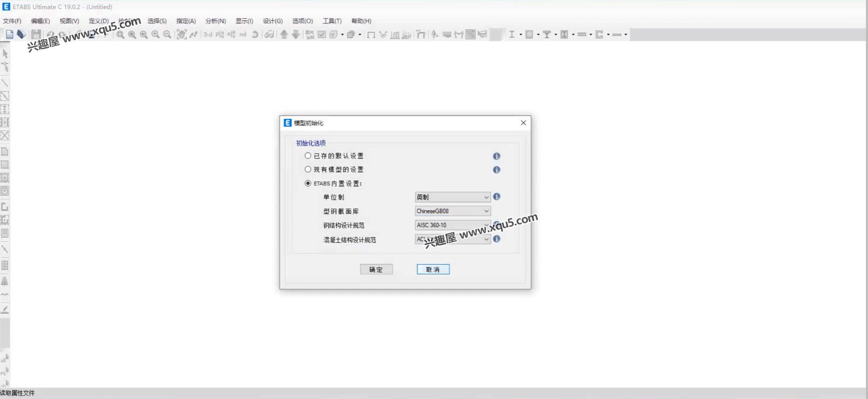
Task: Open the 编辑(E) menu
Action: coord(40,21)
